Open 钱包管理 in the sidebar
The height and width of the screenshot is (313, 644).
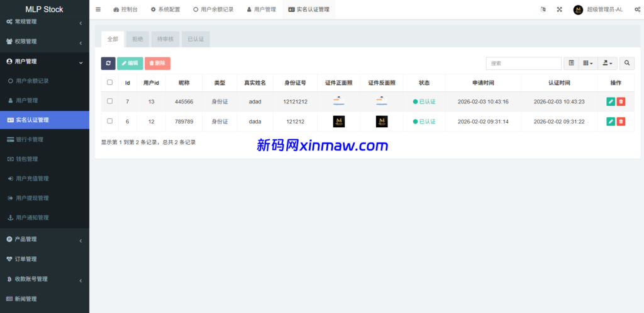pos(45,159)
